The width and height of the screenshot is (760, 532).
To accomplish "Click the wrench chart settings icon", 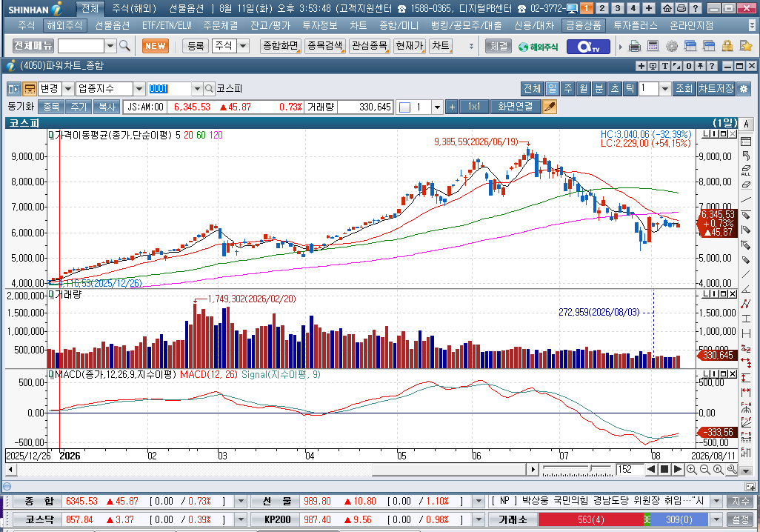I will click(x=732, y=470).
